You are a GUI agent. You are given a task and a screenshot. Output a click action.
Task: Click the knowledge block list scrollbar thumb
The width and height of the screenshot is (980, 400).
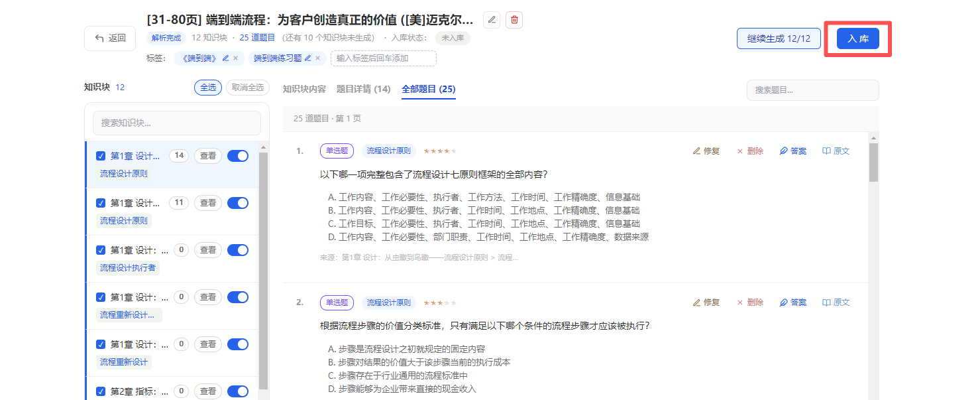[x=263, y=271]
